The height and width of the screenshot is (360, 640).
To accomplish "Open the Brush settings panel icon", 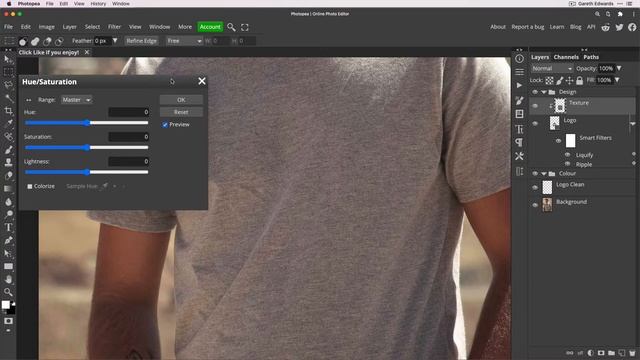I will [519, 100].
